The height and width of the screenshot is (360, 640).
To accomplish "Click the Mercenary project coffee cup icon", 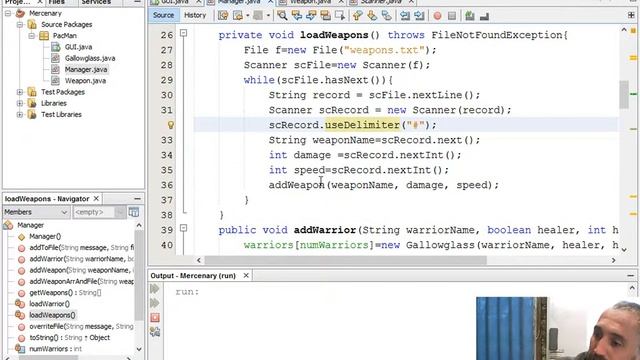I will click(20, 13).
